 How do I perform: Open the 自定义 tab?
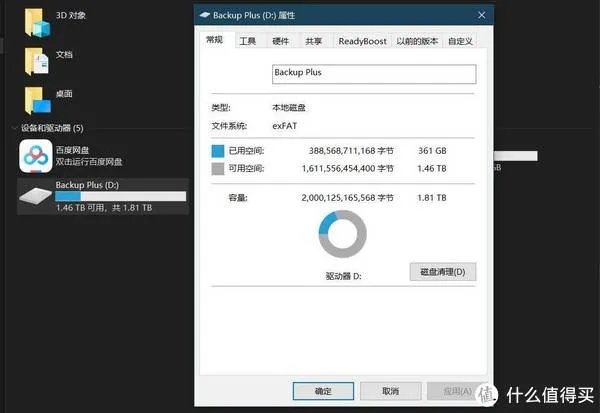460,41
